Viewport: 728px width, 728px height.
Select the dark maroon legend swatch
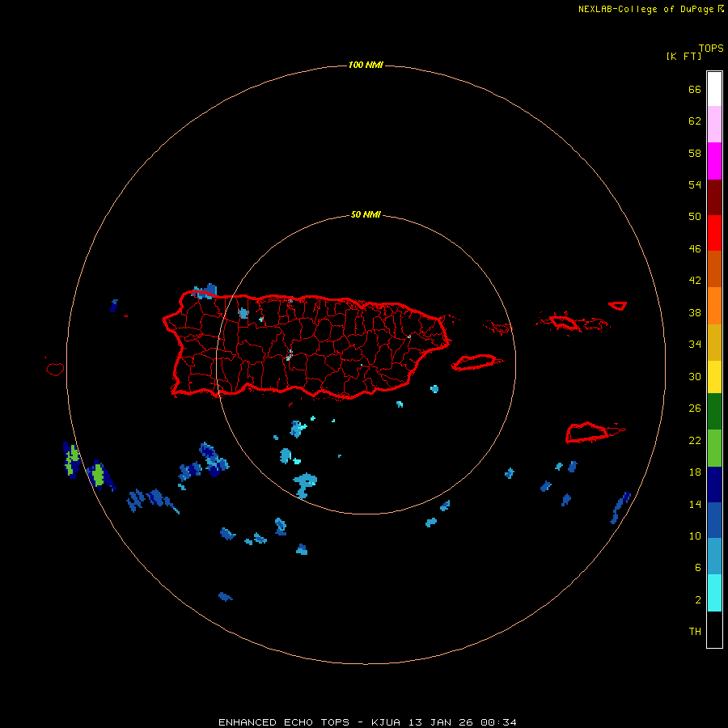pos(714,197)
